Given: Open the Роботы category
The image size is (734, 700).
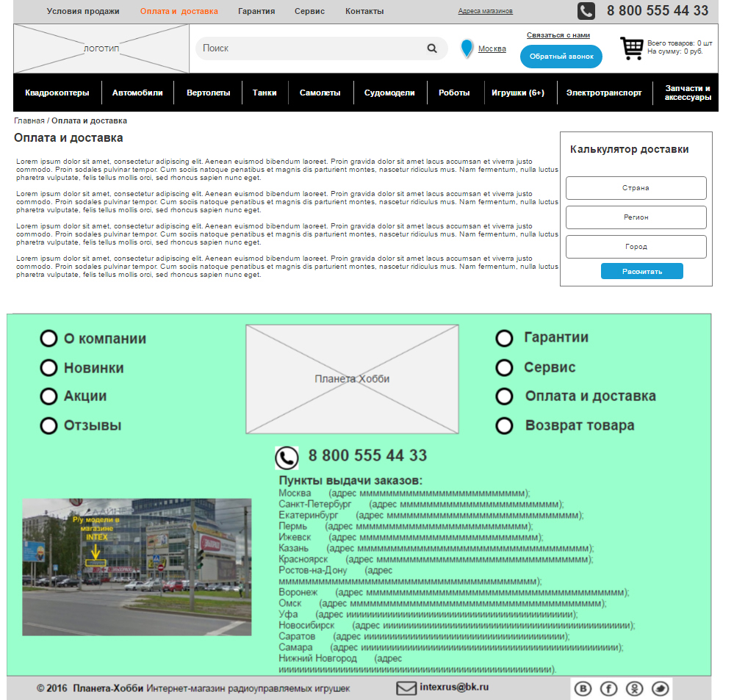Looking at the screenshot, I should click(454, 93).
